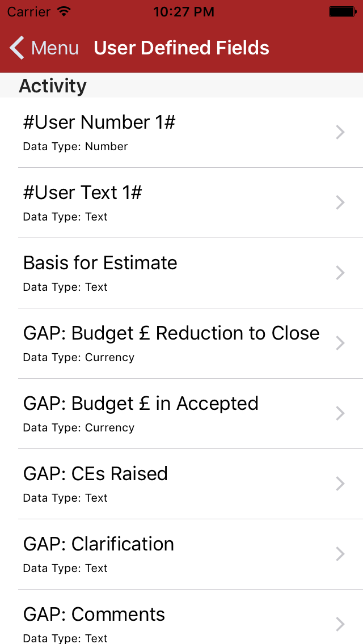Screen dimensions: 363x644
Task: Tap the back arrow icon
Action: (x=17, y=48)
